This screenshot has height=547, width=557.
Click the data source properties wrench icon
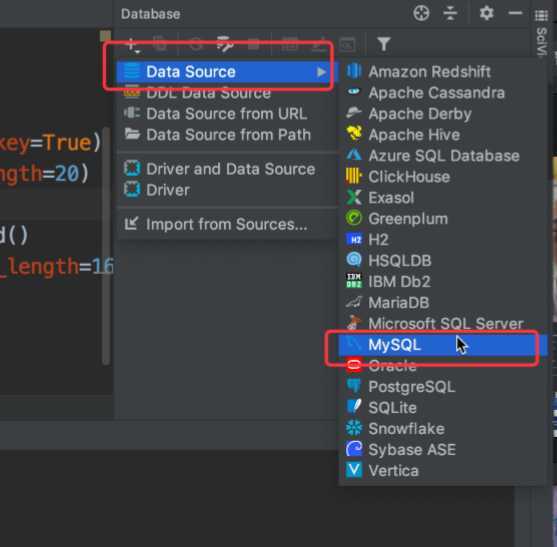(x=225, y=44)
